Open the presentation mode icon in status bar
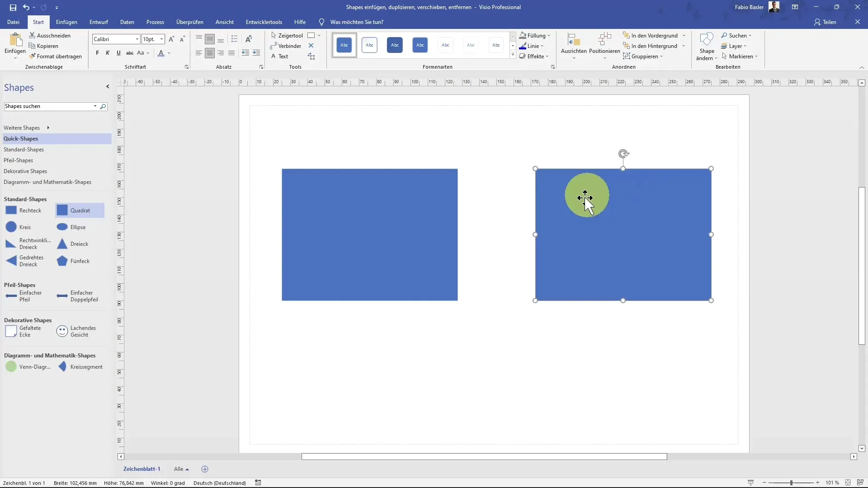 tap(750, 483)
